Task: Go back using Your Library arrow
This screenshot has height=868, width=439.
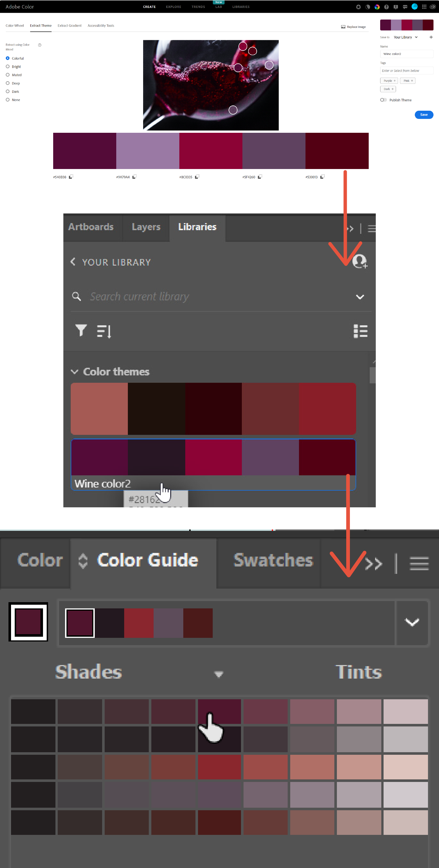Action: (x=73, y=262)
